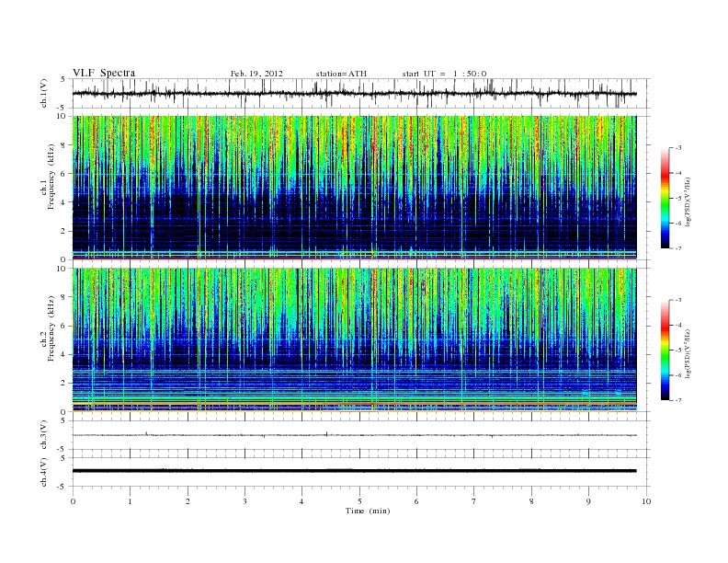Select the ch.4(V) axis label
This screenshot has width=728, height=563.
tap(44, 472)
